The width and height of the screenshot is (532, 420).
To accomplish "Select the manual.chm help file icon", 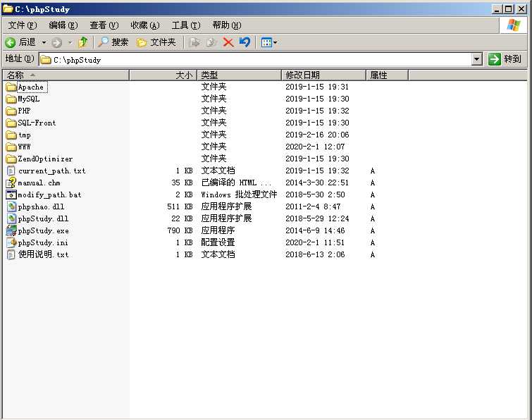I will coord(11,183).
